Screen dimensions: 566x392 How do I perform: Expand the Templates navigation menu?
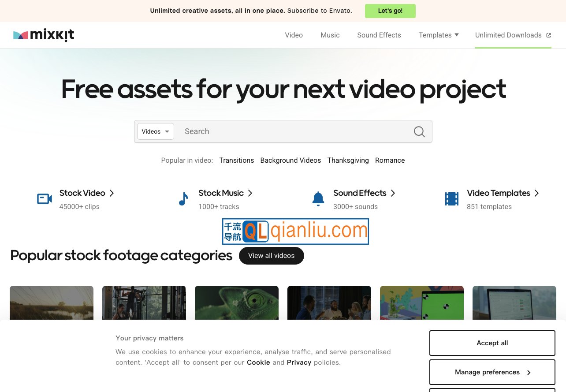(x=439, y=35)
